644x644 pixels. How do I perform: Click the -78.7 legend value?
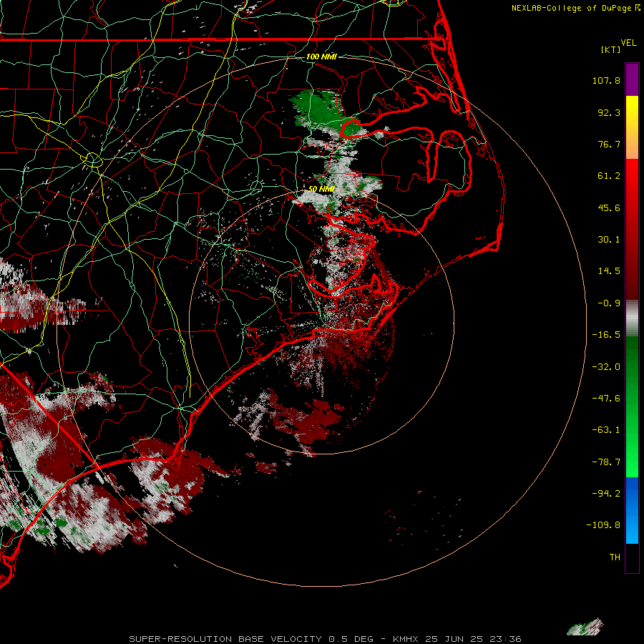[x=606, y=462]
